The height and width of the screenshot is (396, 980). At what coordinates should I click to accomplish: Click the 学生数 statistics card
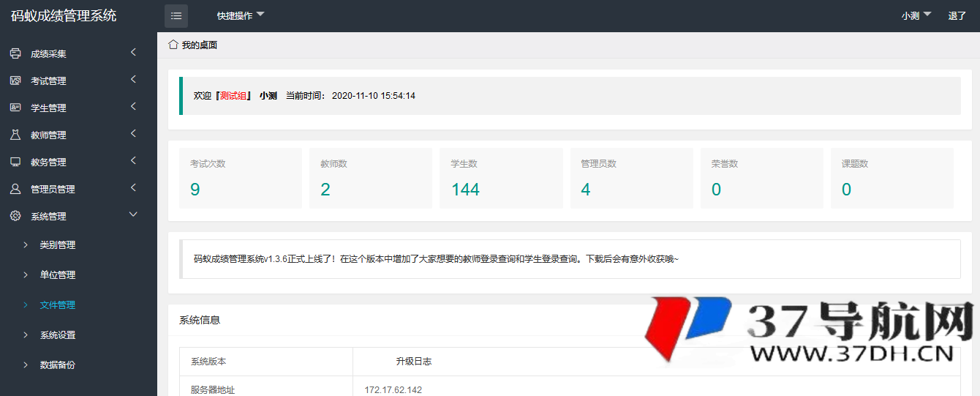point(501,178)
